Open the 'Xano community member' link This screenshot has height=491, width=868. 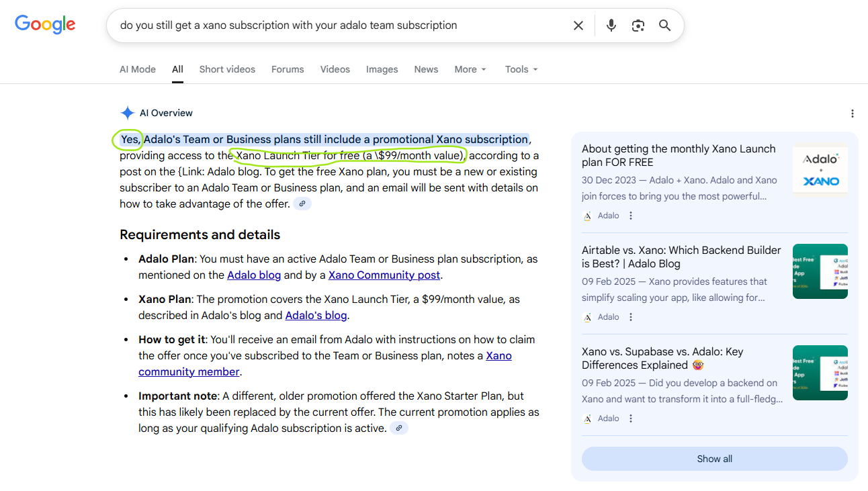point(325,363)
